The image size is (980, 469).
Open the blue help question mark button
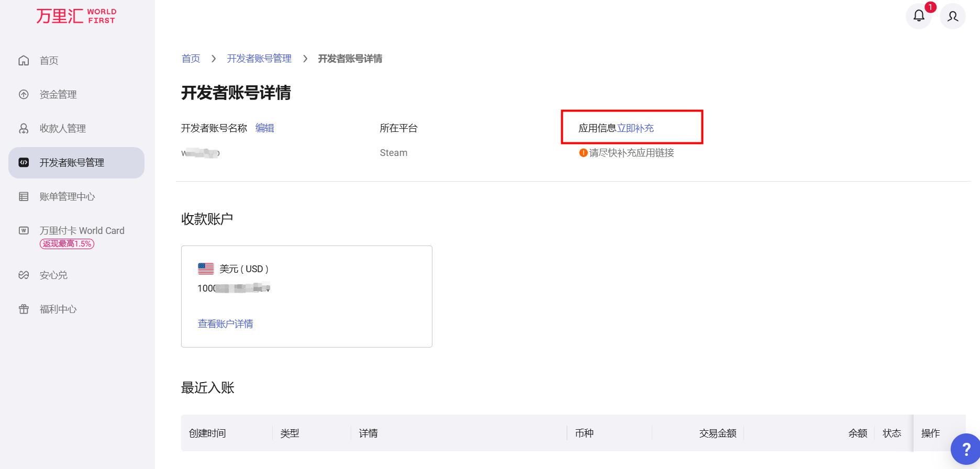point(966,449)
